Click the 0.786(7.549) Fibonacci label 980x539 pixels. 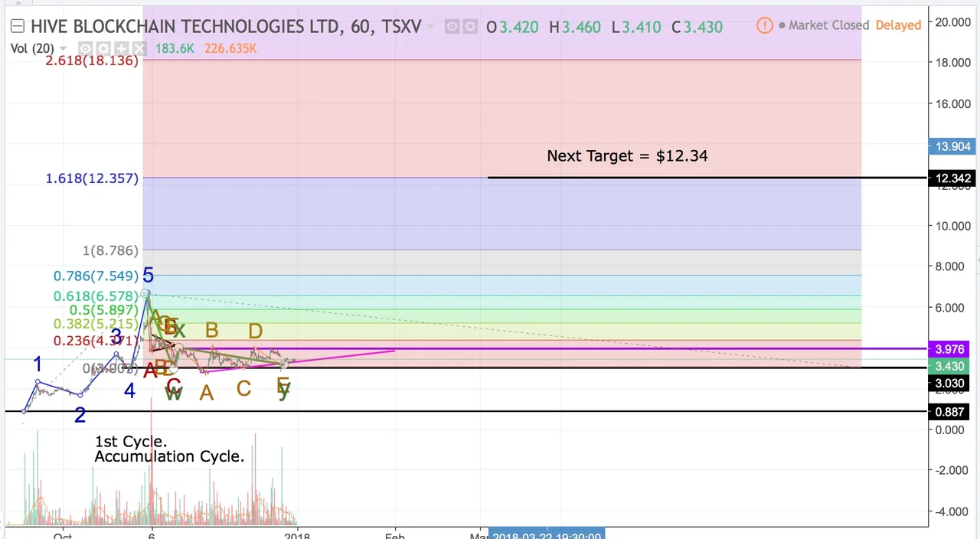click(x=96, y=276)
